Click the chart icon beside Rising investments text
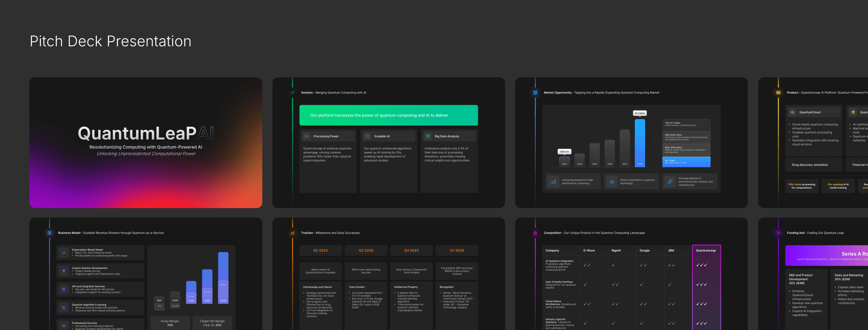This screenshot has width=868, height=330. pos(611,182)
